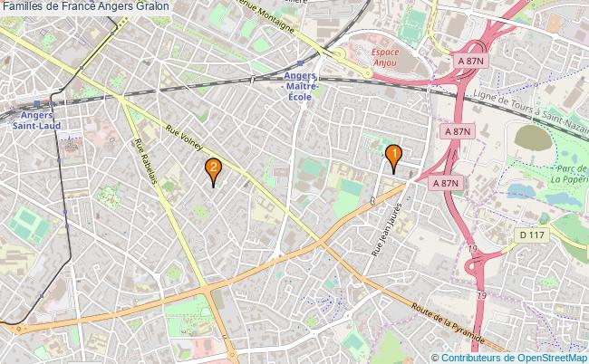Click orange map marker number 2
Viewport: 589px width, 364px height.
click(213, 172)
